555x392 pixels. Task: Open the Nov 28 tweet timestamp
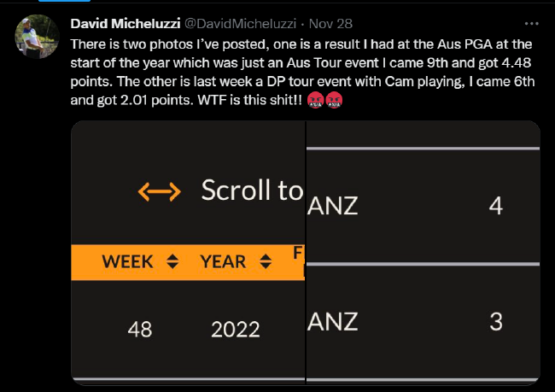330,24
